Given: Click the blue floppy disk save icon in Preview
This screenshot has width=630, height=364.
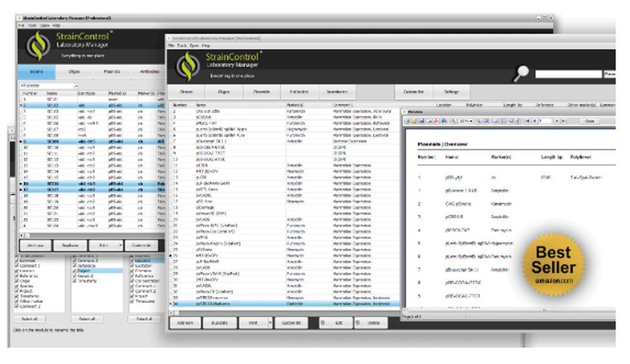Looking at the screenshot, I should [421, 121].
